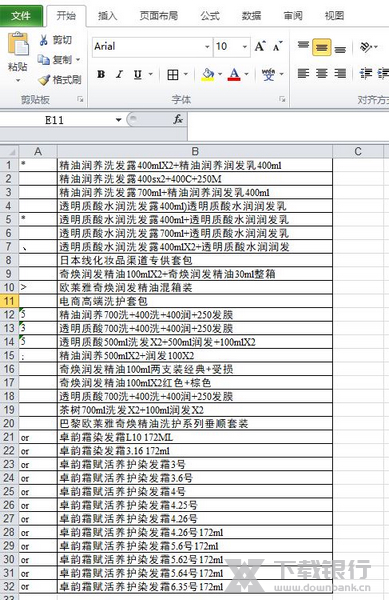Click decrease indent icon
Viewport: 389px width, 600px height.
(x=366, y=73)
